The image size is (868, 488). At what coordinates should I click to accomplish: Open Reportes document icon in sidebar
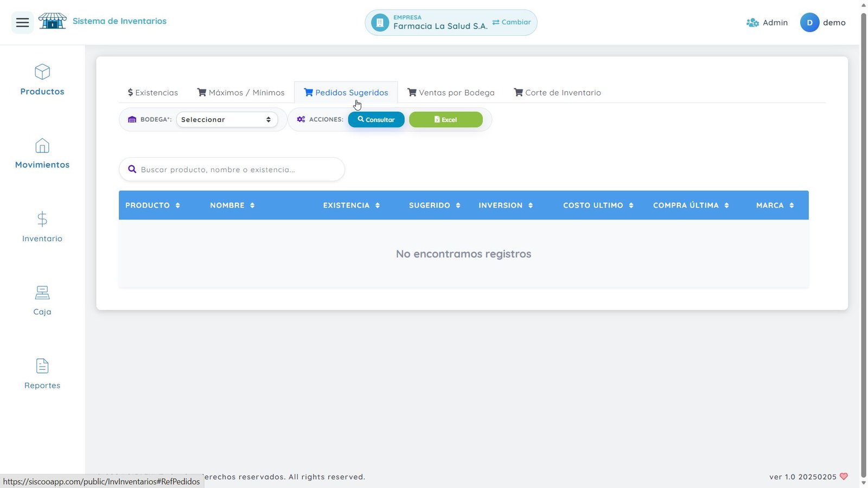[x=42, y=366]
